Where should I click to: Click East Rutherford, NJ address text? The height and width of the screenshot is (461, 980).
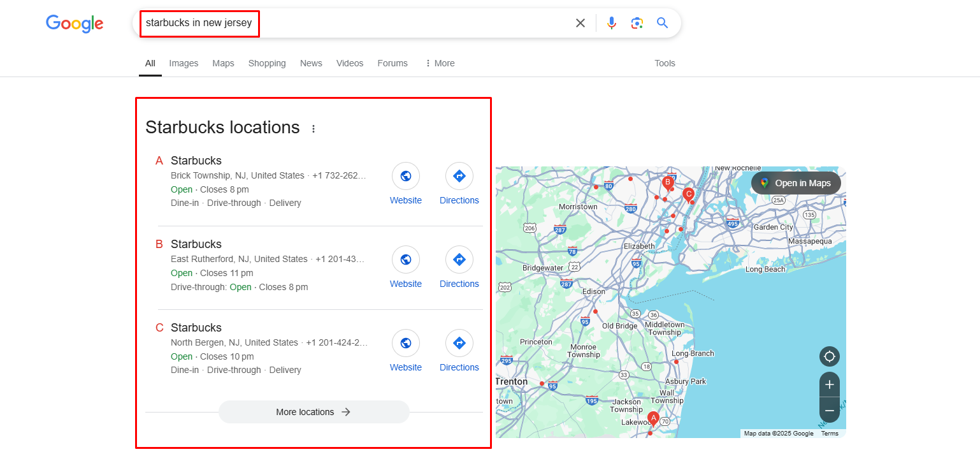pos(239,259)
